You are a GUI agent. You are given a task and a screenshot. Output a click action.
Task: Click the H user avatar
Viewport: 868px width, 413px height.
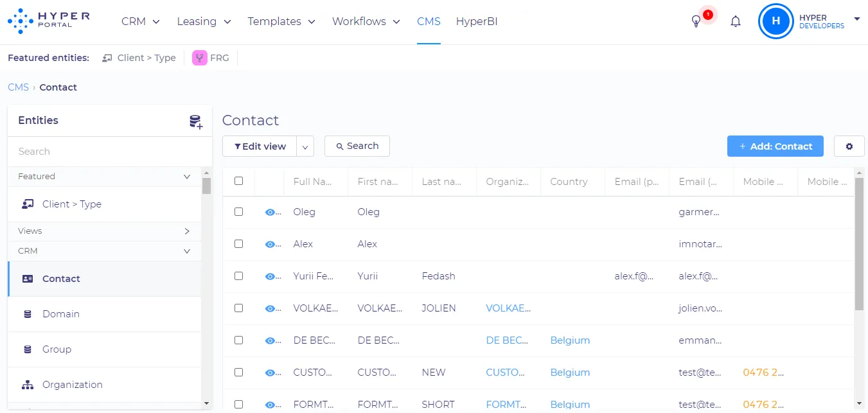click(x=775, y=21)
